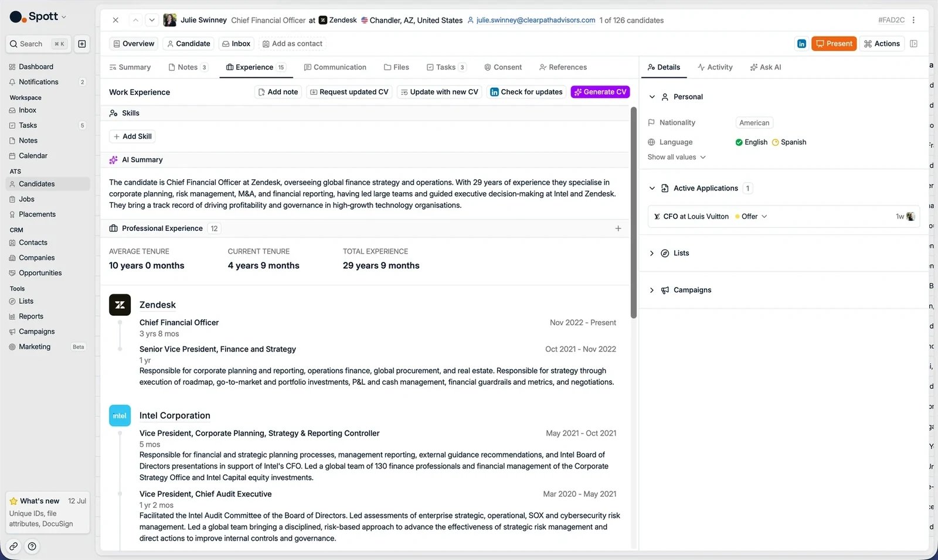Switch to the Activity tab
The width and height of the screenshot is (938, 560).
715,67
